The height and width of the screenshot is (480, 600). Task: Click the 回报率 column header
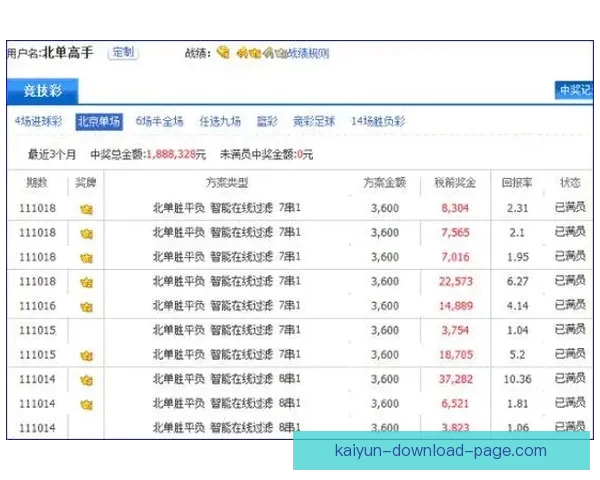(x=517, y=183)
